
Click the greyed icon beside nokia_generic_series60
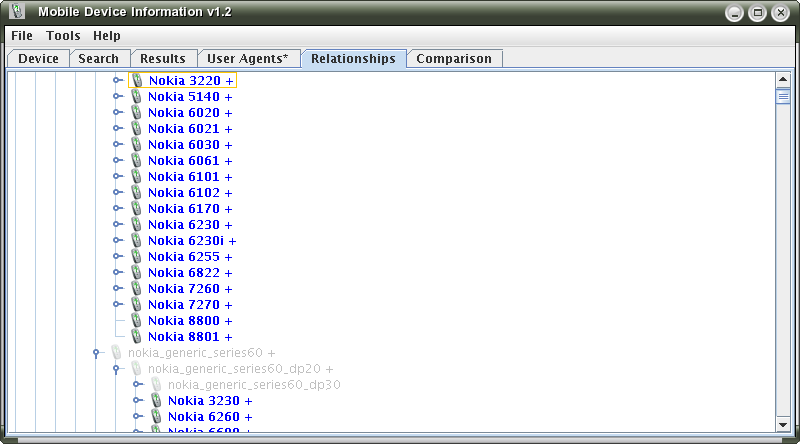117,353
